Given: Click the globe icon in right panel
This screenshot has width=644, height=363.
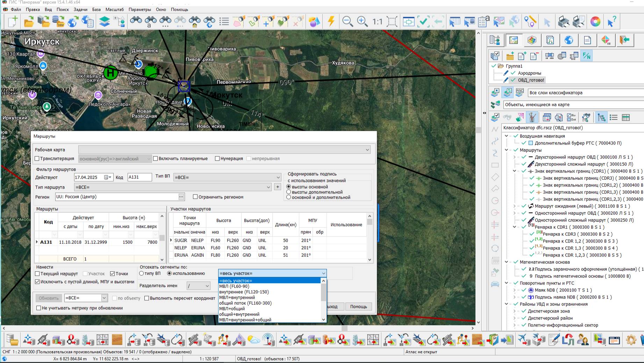Looking at the screenshot, I should [569, 40].
